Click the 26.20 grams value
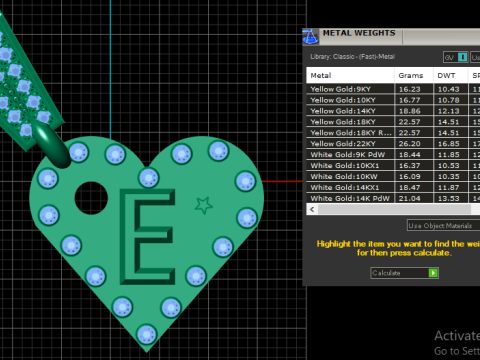 pyautogui.click(x=410, y=144)
